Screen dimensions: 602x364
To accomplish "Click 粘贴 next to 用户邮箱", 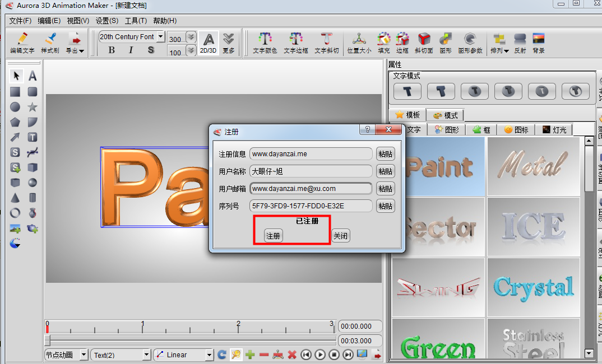I will click(386, 189).
